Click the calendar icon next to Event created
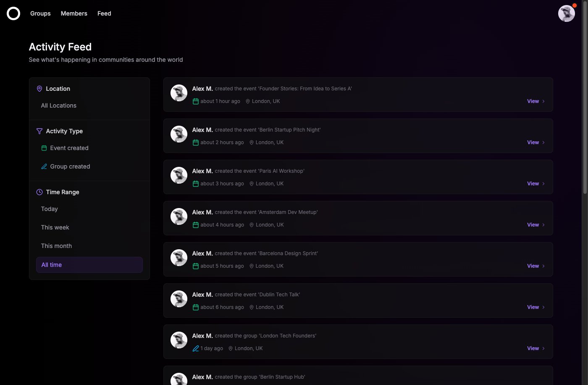The image size is (588, 385). pos(44,148)
